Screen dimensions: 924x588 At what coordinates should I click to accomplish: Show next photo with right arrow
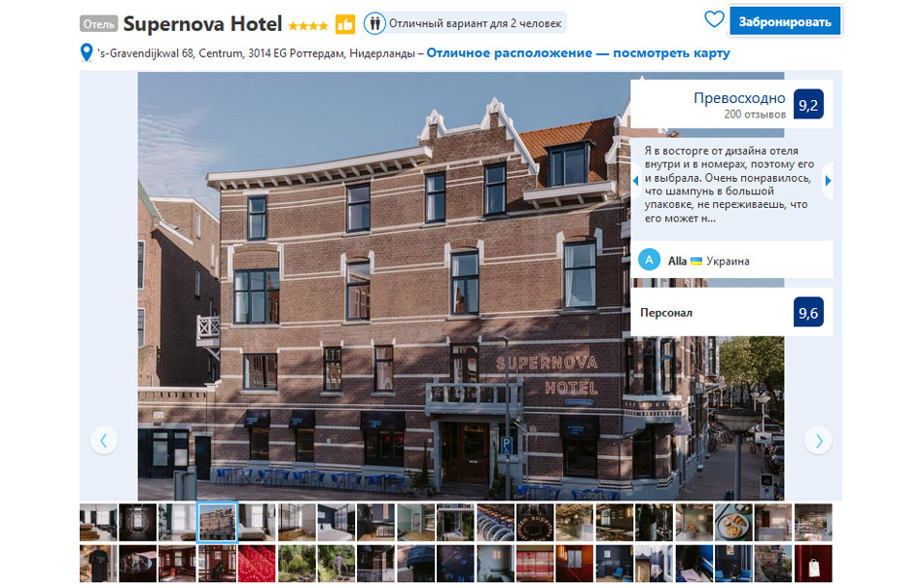pyautogui.click(x=817, y=440)
